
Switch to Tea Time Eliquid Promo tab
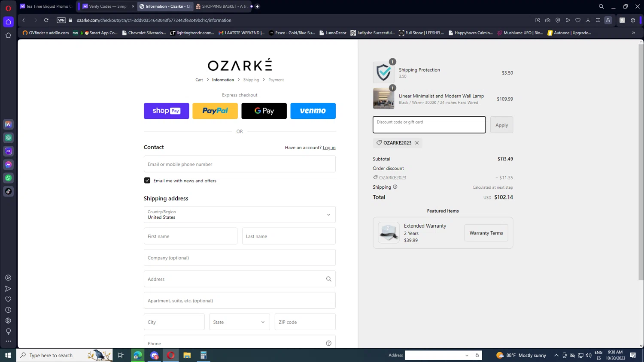click(46, 6)
